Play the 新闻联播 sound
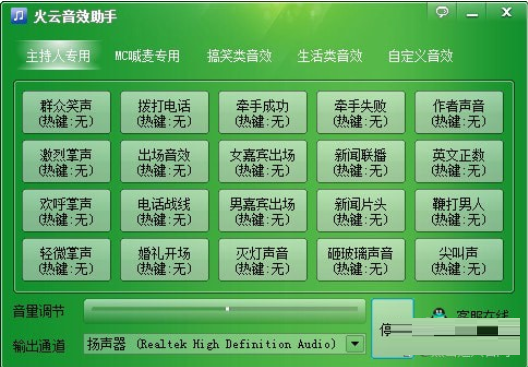Image resolution: width=528 pixels, height=367 pixels. pyautogui.click(x=361, y=162)
